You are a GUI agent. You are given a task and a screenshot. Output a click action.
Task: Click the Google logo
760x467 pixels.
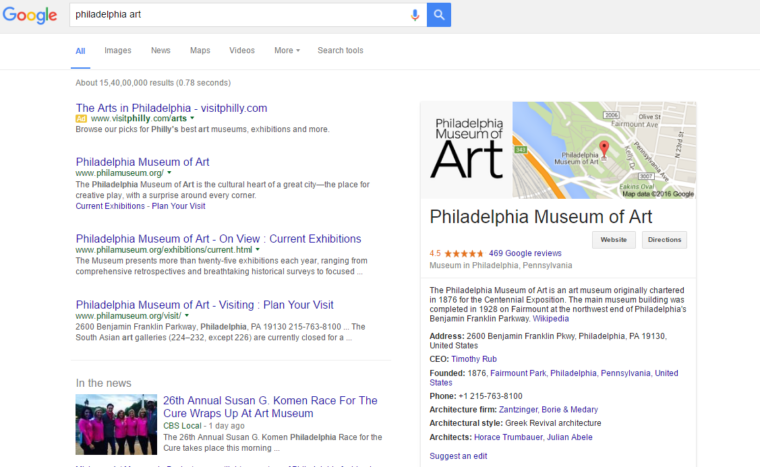coord(30,15)
